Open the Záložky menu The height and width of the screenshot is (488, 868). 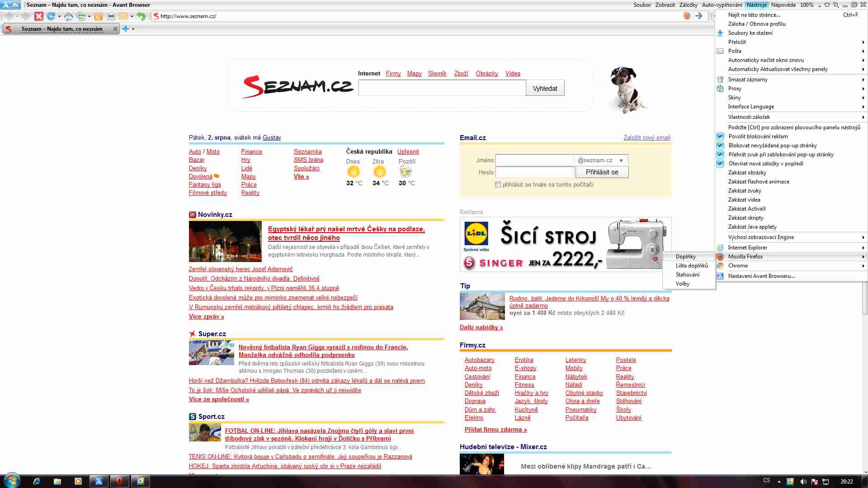(688, 5)
